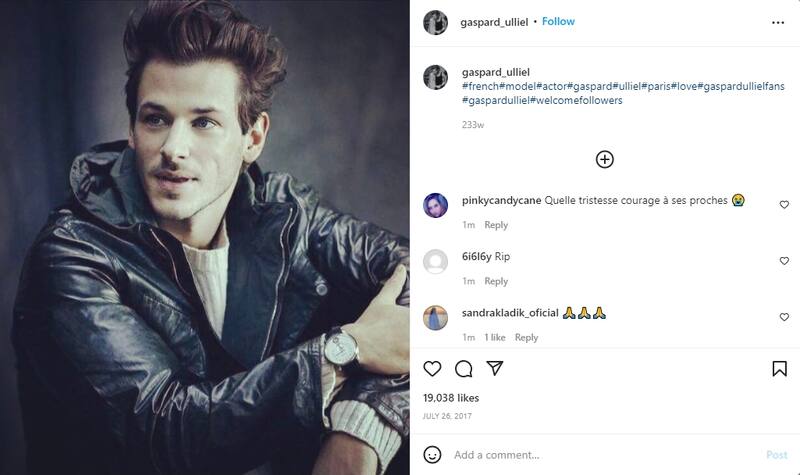Like 6i6l6y's Rip comment
Screen dimensions: 800x475
[x=784, y=261]
